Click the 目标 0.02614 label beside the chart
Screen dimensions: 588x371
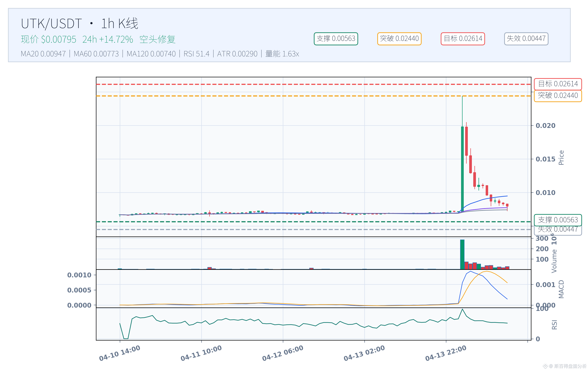(558, 84)
